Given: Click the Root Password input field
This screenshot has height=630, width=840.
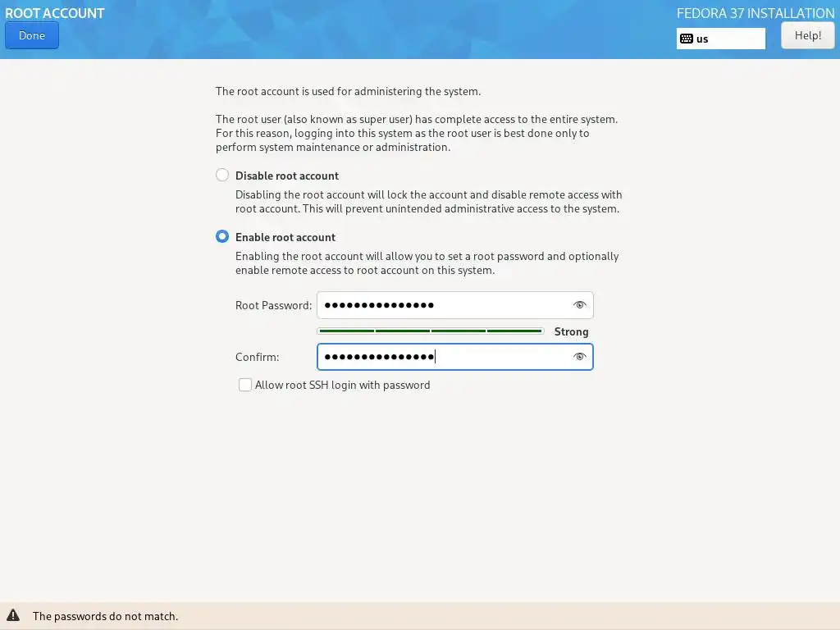Looking at the screenshot, I should pos(454,305).
